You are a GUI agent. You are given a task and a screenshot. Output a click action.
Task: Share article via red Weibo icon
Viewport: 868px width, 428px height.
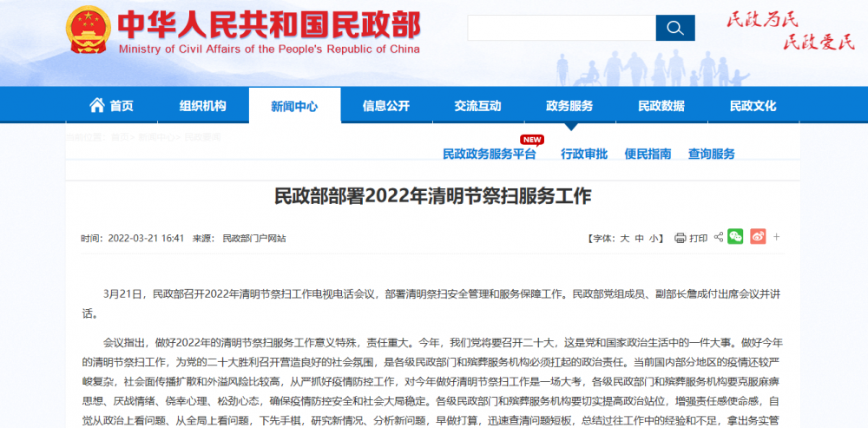click(758, 237)
